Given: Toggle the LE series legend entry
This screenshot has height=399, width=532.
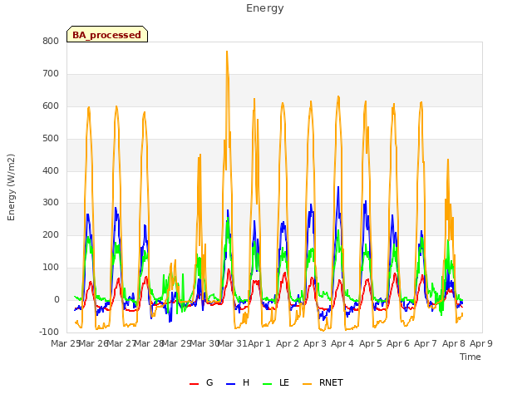Looking at the screenshot, I should coord(276,382).
